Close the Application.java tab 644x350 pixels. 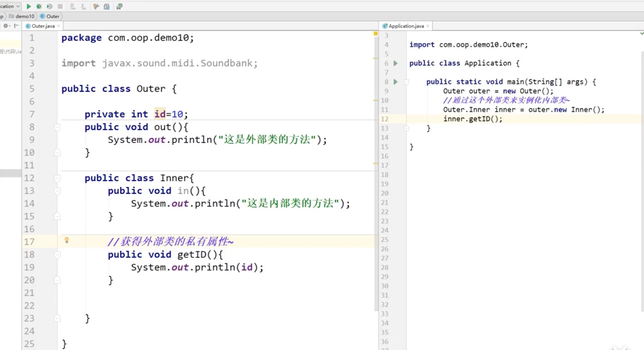[428, 26]
